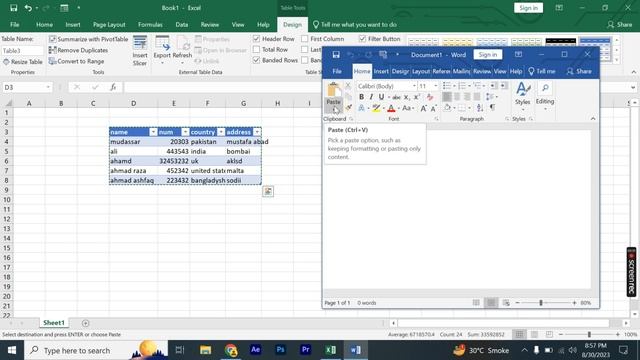The image size is (640, 360).
Task: Decrease indent in Word
Action: click(x=493, y=86)
